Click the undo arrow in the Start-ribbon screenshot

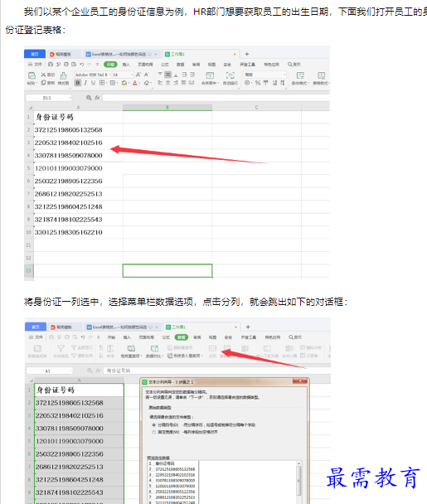tap(82, 65)
